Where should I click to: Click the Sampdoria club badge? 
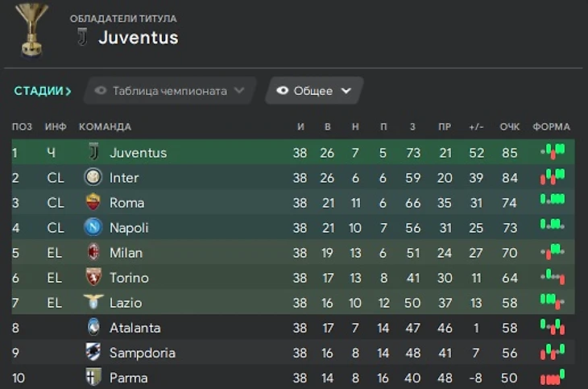click(93, 353)
